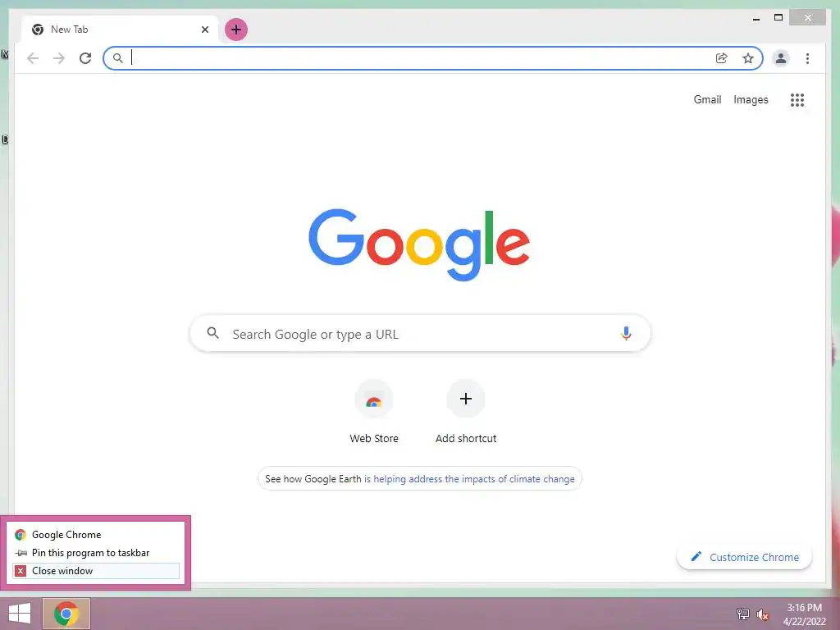The image size is (840, 630).
Task: Open Gmail link
Action: click(x=707, y=99)
